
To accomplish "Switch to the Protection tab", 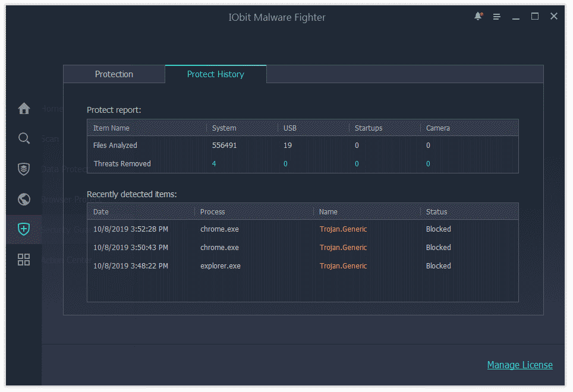I will [114, 74].
